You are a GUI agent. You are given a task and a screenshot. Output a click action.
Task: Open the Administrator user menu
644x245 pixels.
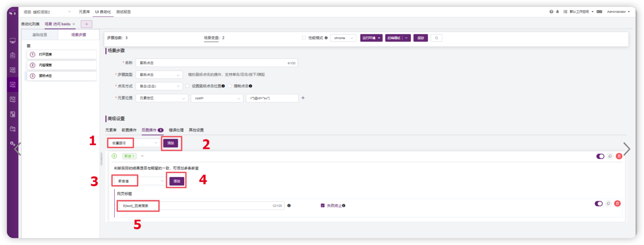618,12
